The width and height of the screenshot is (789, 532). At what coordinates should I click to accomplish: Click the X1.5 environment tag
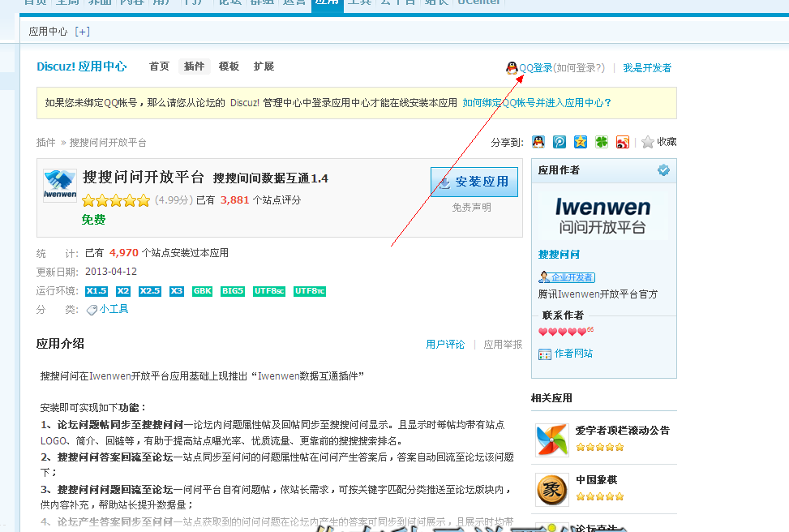(96, 291)
